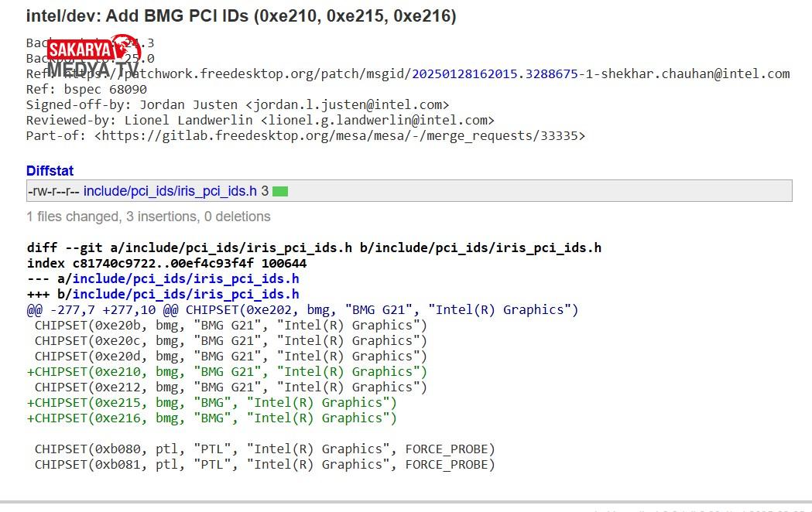
Task: Click the 'index c81740c9722..00ef4c93f4f' line
Action: click(166, 263)
